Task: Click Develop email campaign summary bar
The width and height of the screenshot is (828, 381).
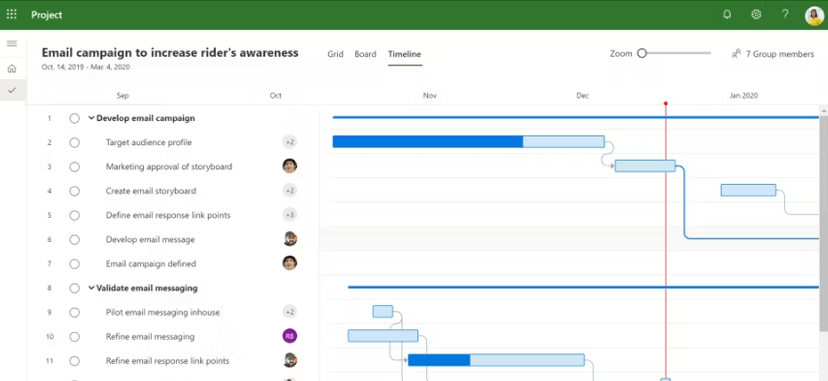Action: [576, 117]
